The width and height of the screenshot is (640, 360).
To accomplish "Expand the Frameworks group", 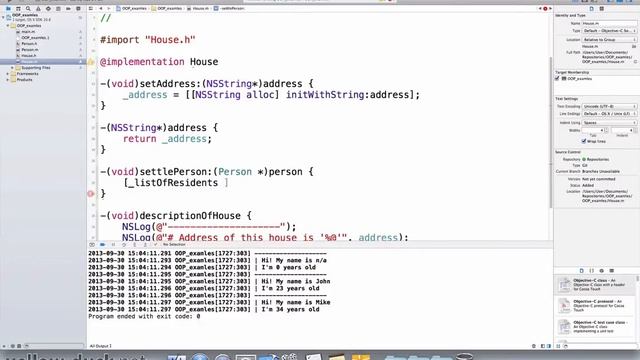I will click(8, 74).
